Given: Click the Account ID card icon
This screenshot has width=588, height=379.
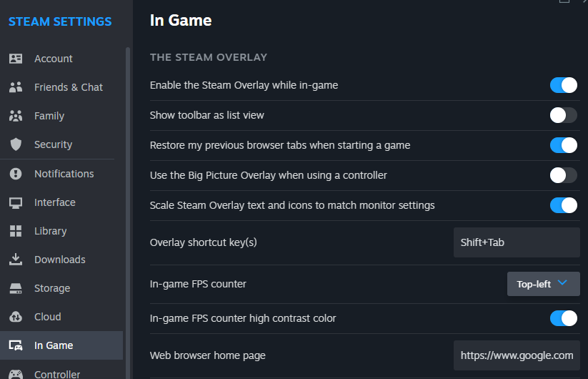Looking at the screenshot, I should click(x=16, y=59).
